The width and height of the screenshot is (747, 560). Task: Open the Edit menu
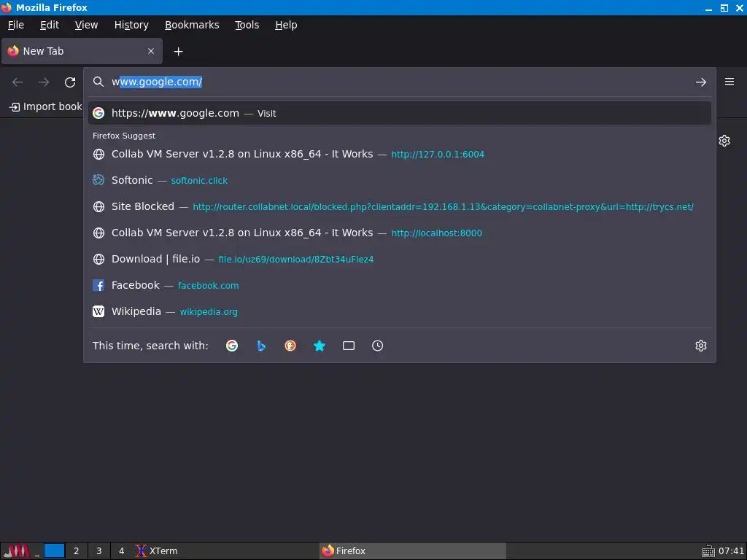pyautogui.click(x=50, y=25)
